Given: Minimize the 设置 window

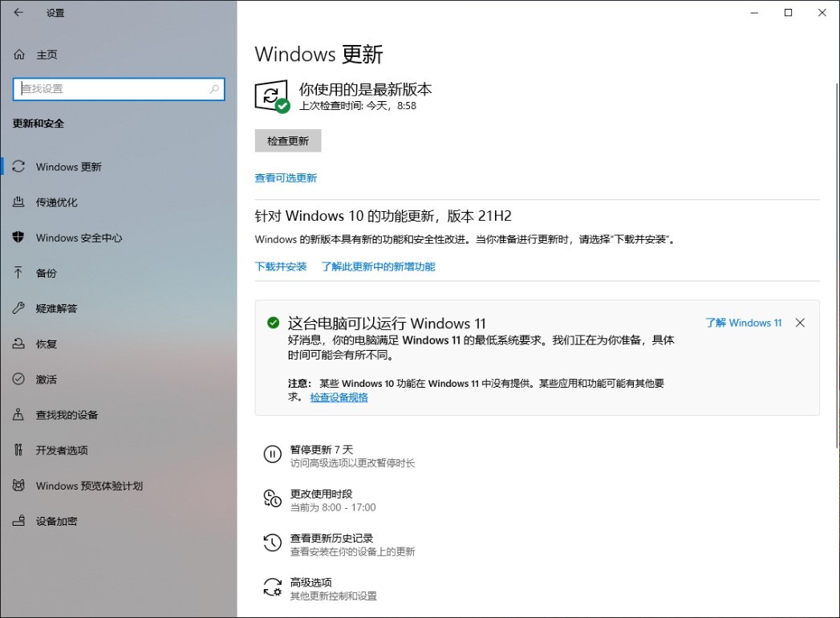Looking at the screenshot, I should [754, 12].
